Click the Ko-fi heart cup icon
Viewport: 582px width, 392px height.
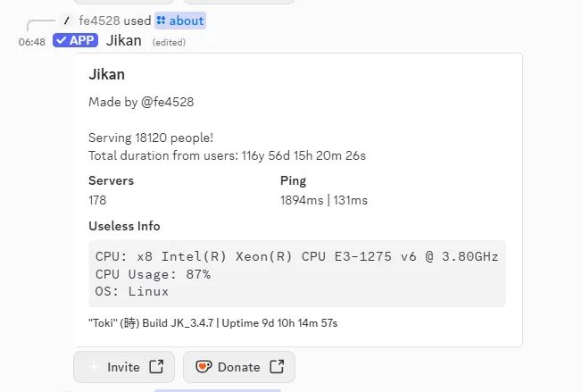(204, 366)
